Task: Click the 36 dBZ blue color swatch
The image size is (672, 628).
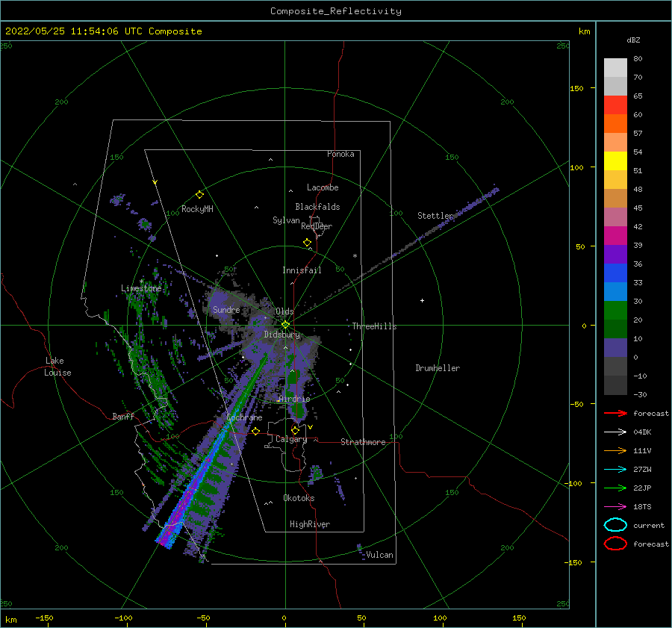Action: point(615,273)
